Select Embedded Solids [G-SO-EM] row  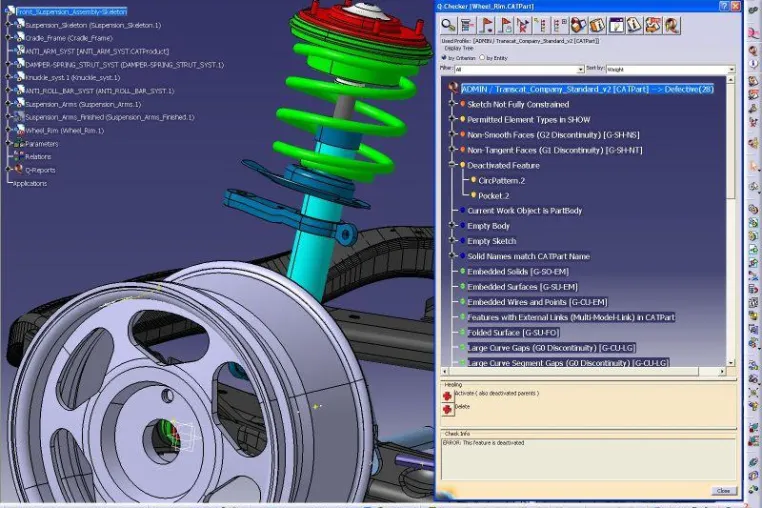(518, 271)
